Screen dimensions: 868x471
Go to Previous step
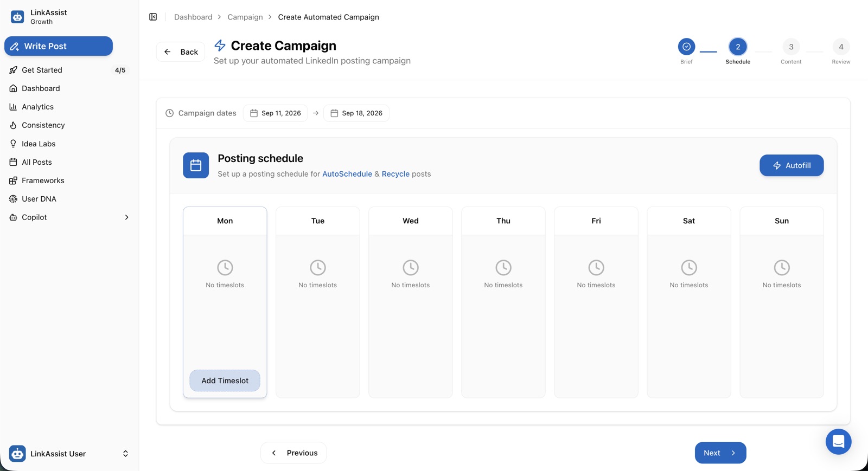(x=293, y=453)
